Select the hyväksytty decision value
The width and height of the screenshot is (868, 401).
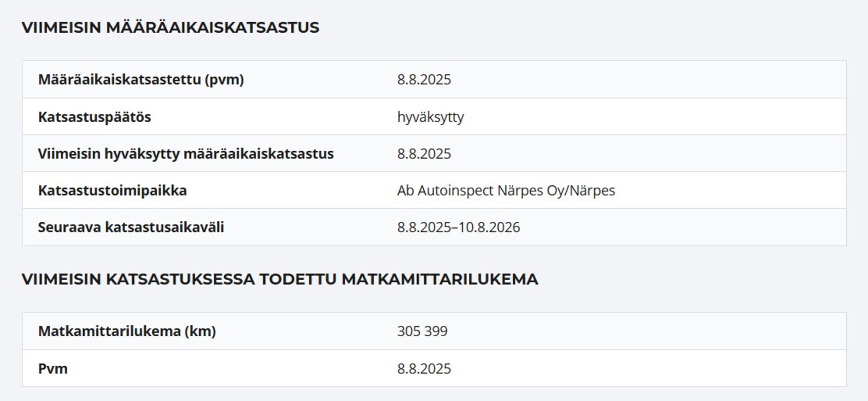coord(430,117)
